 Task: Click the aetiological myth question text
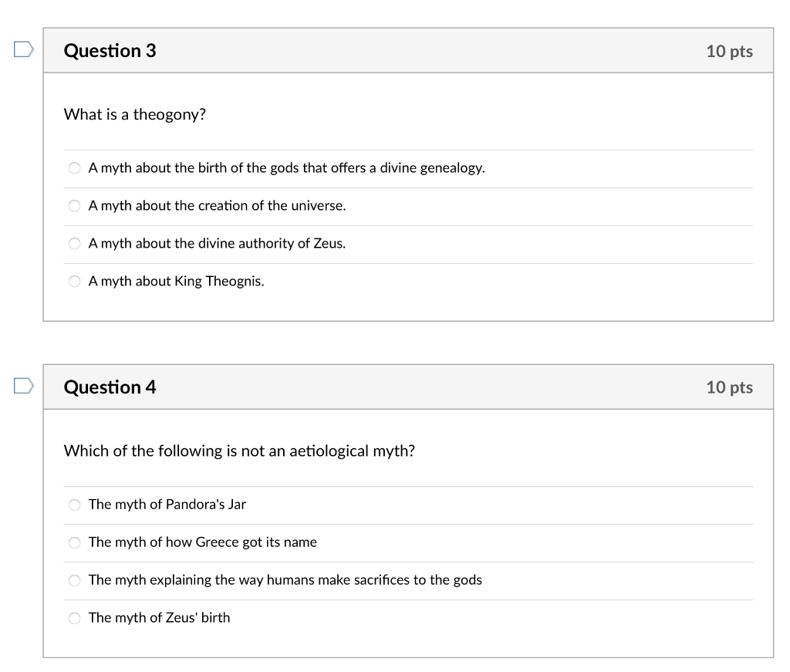tap(239, 451)
